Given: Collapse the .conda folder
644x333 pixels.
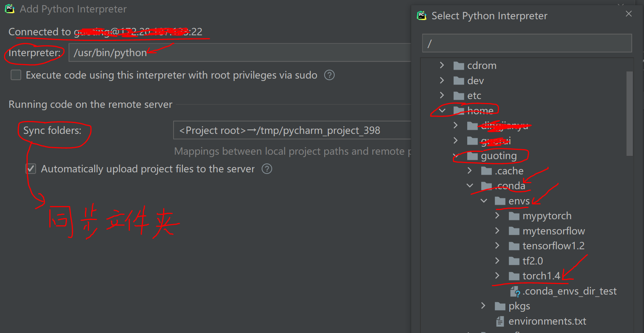Looking at the screenshot, I should click(x=470, y=186).
